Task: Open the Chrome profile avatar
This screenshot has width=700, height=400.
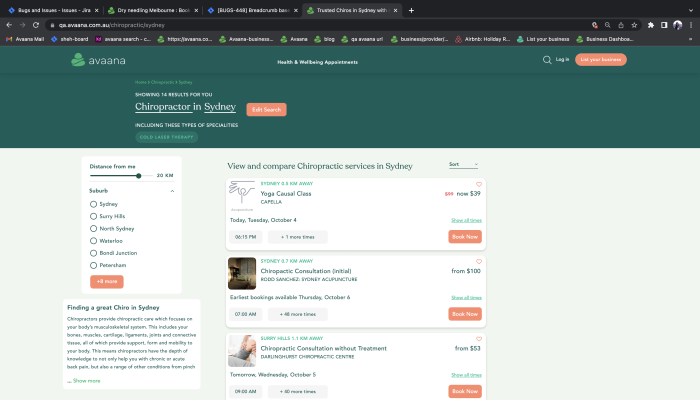Action: (678, 25)
